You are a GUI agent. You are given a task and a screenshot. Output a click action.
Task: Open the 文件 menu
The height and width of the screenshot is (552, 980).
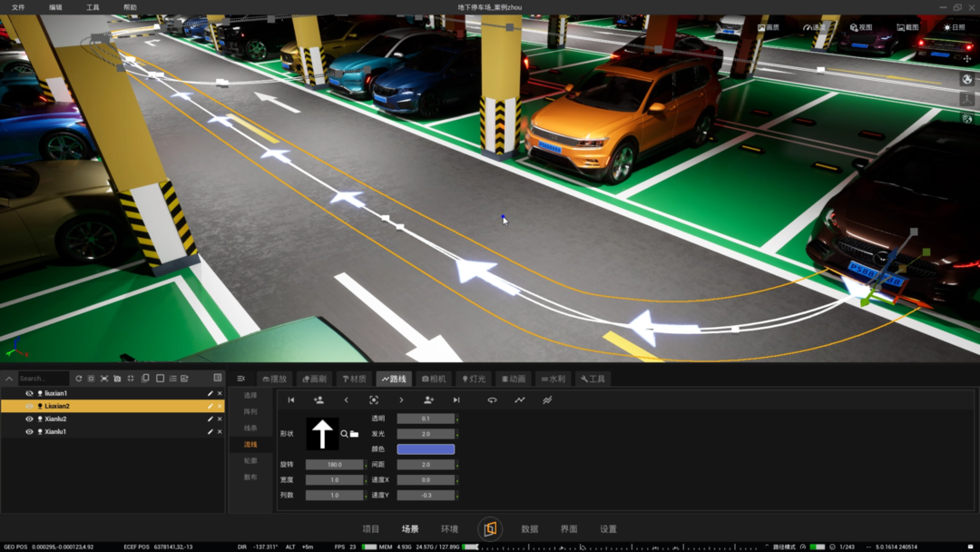(18, 7)
